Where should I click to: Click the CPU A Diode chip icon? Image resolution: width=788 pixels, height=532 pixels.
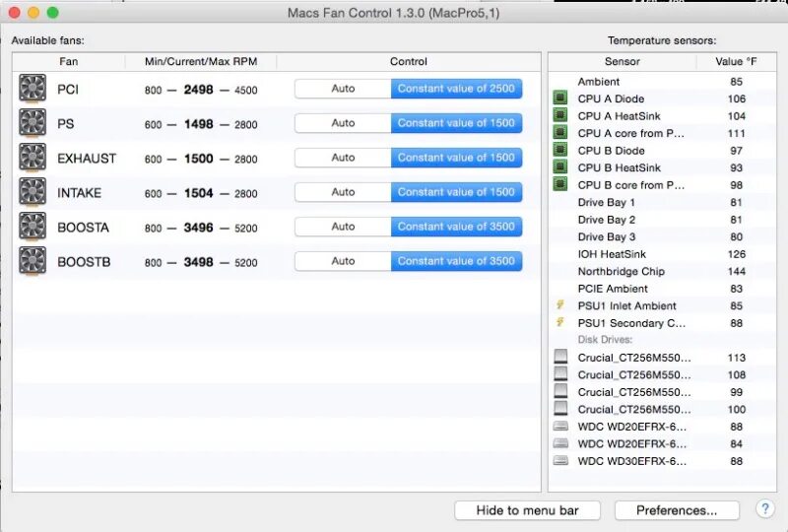point(560,99)
